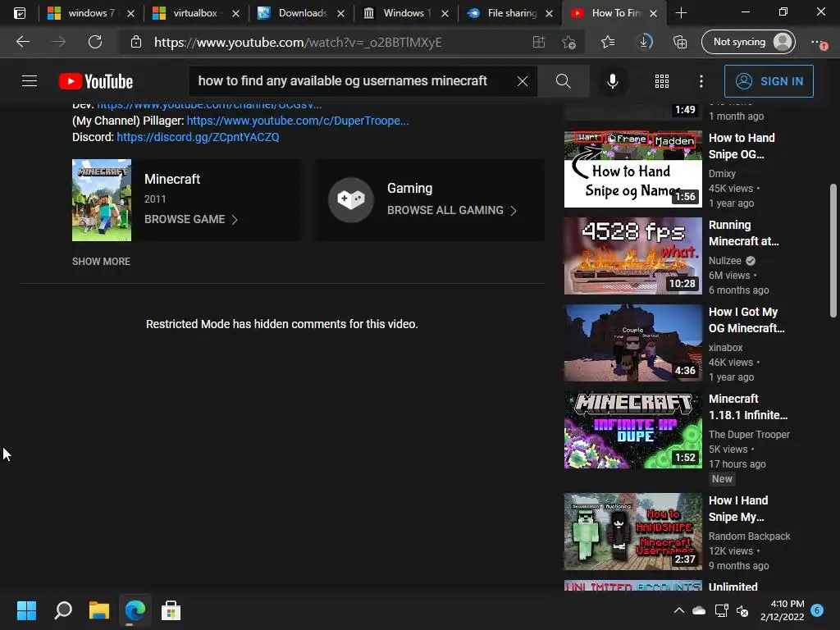This screenshot has width=840, height=630.
Task: Add this page to favorites
Action: click(568, 42)
